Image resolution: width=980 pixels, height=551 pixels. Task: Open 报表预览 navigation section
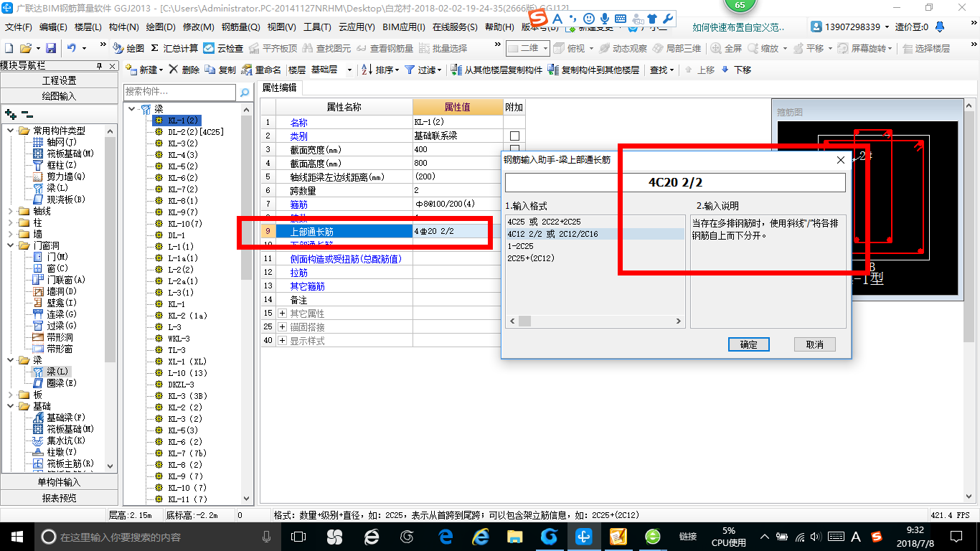[x=59, y=498]
